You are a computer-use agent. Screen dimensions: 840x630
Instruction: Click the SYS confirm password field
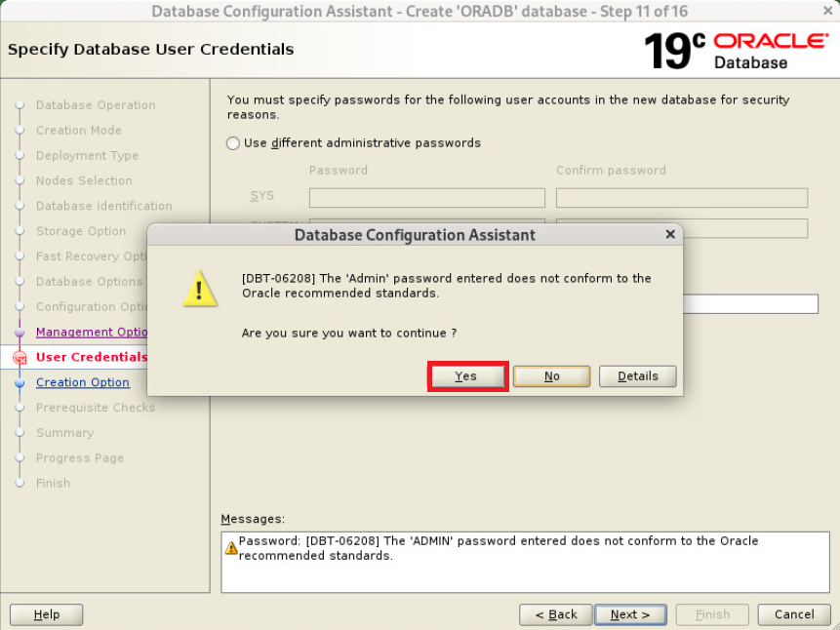point(681,198)
